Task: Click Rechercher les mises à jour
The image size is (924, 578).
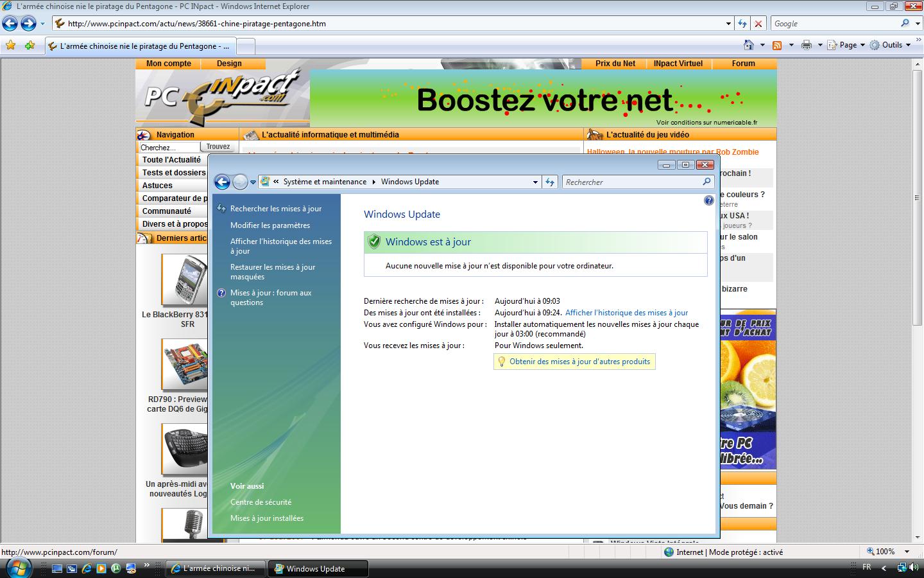Action: 276,209
